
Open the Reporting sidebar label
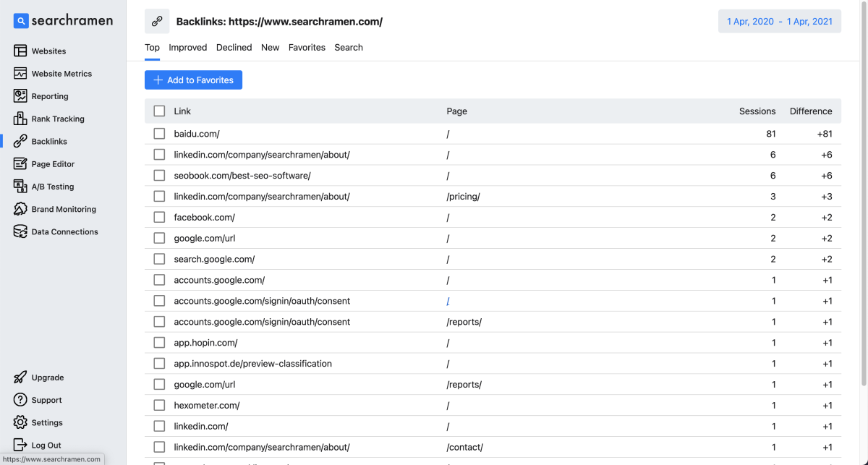click(x=50, y=96)
